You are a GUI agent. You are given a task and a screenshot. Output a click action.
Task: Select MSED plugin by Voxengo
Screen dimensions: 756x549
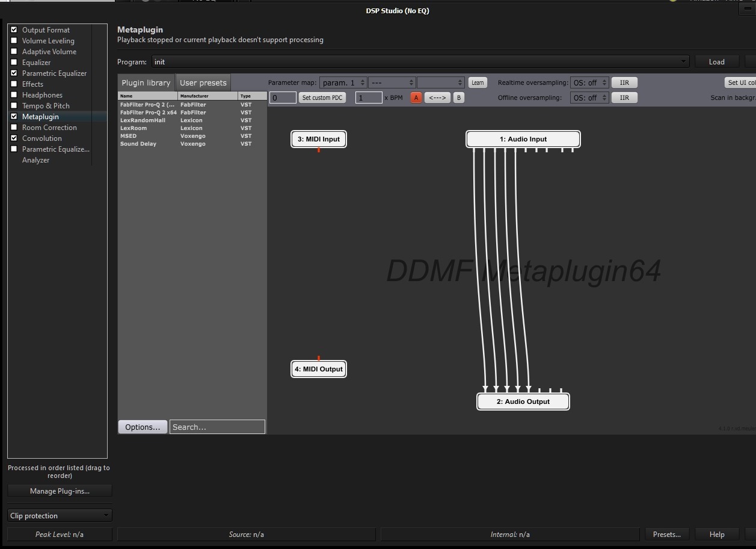(x=192, y=136)
